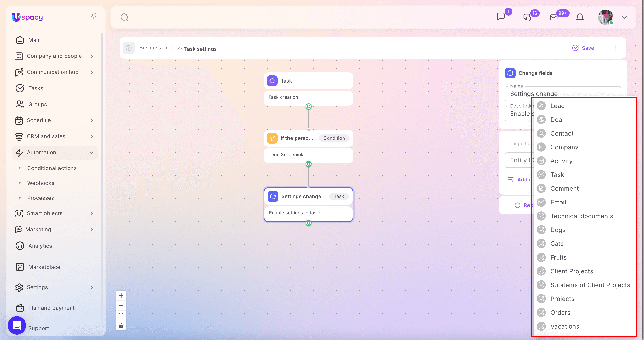Screen dimensions: 644x340
Task: Zoom in canvas with plus button
Action: (121, 296)
